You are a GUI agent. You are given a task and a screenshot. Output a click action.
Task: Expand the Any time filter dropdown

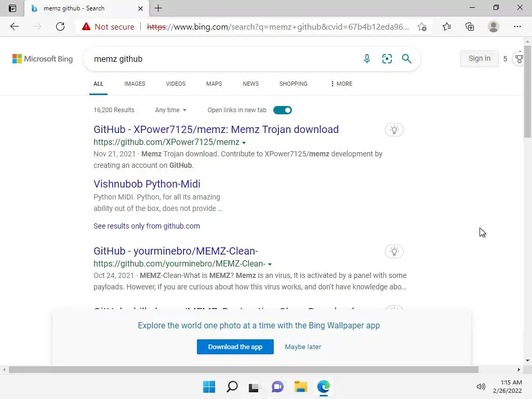click(x=170, y=110)
